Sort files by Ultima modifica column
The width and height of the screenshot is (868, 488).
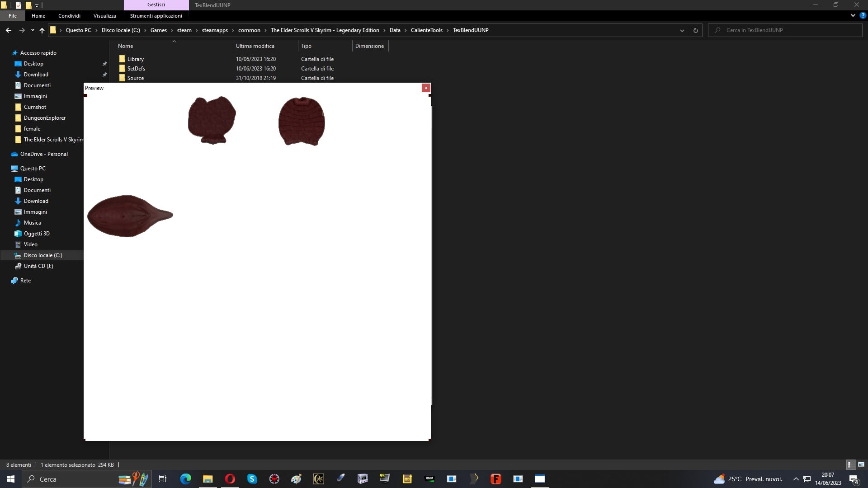tap(255, 46)
